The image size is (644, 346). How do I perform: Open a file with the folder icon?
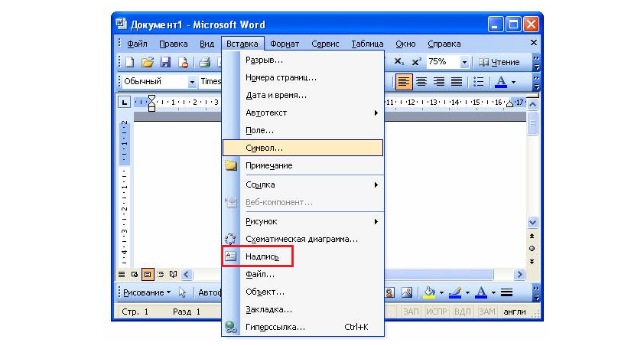point(148,62)
